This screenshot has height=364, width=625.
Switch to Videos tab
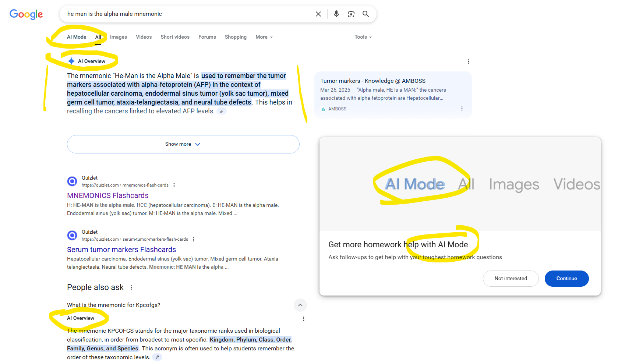[144, 37]
